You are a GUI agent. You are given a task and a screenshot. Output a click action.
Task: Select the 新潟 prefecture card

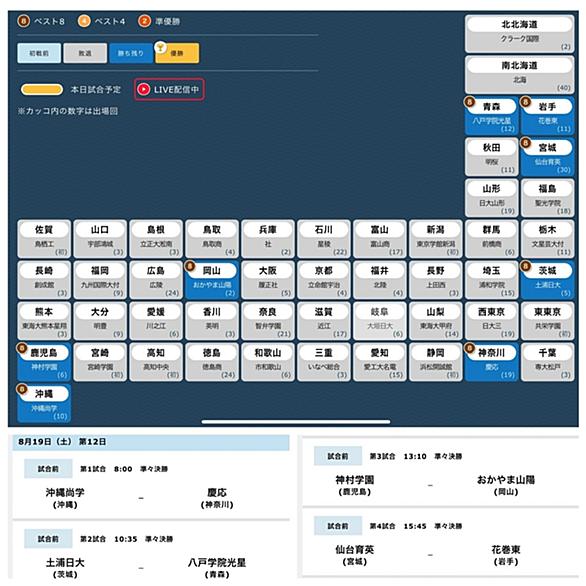point(436,239)
